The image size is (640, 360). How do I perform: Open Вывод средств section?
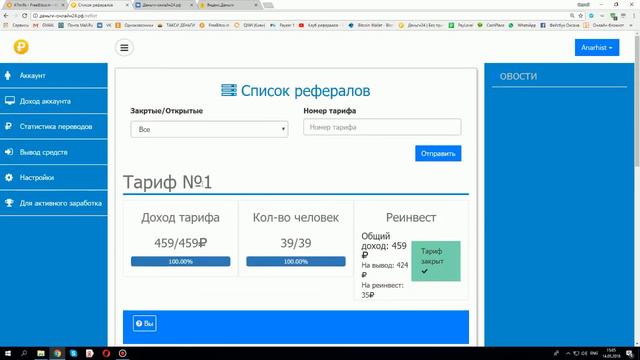[x=53, y=152]
